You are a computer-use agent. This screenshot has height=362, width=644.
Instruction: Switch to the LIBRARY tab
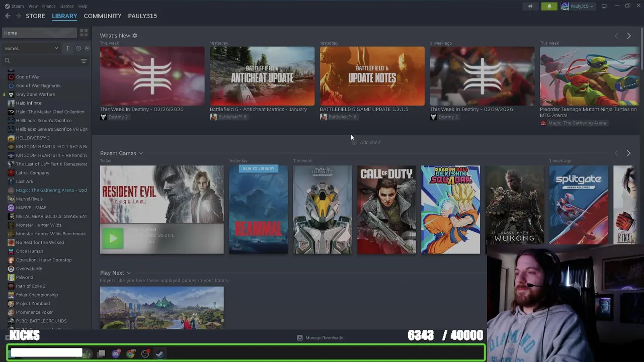pos(64,16)
